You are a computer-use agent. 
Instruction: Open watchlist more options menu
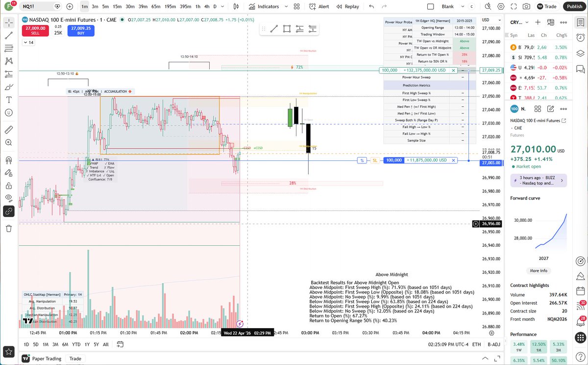563,23
